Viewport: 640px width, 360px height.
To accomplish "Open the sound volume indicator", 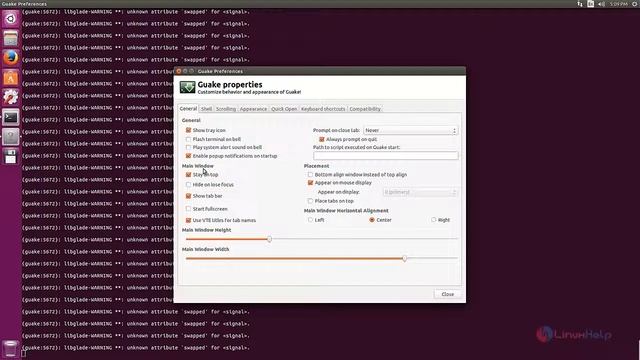I will [x=602, y=4].
